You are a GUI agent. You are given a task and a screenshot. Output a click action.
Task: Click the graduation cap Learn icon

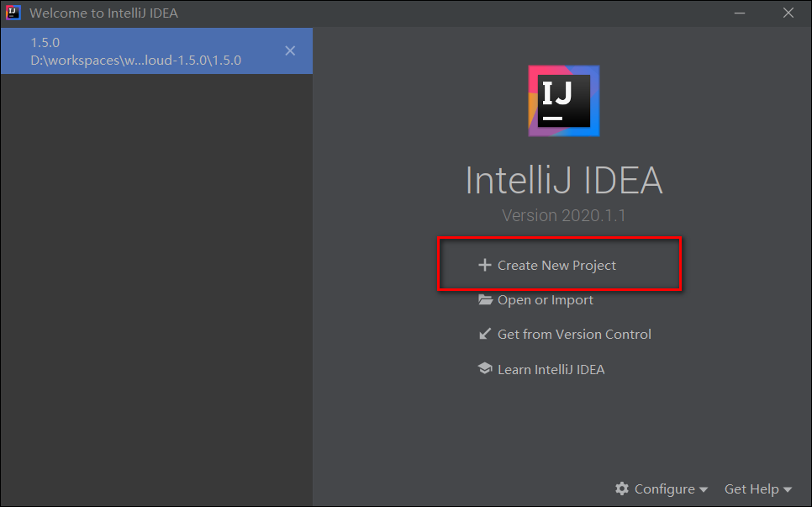(x=485, y=369)
